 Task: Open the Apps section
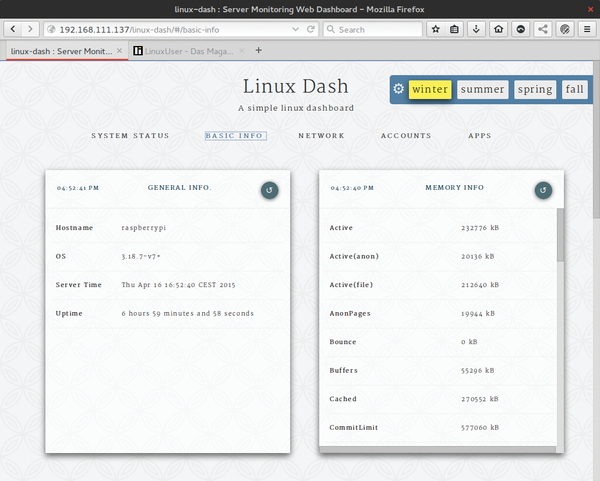(480, 135)
